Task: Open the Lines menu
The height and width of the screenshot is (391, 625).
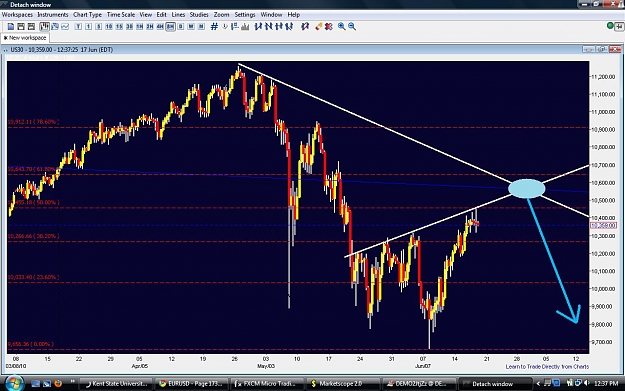Action: 178,15
